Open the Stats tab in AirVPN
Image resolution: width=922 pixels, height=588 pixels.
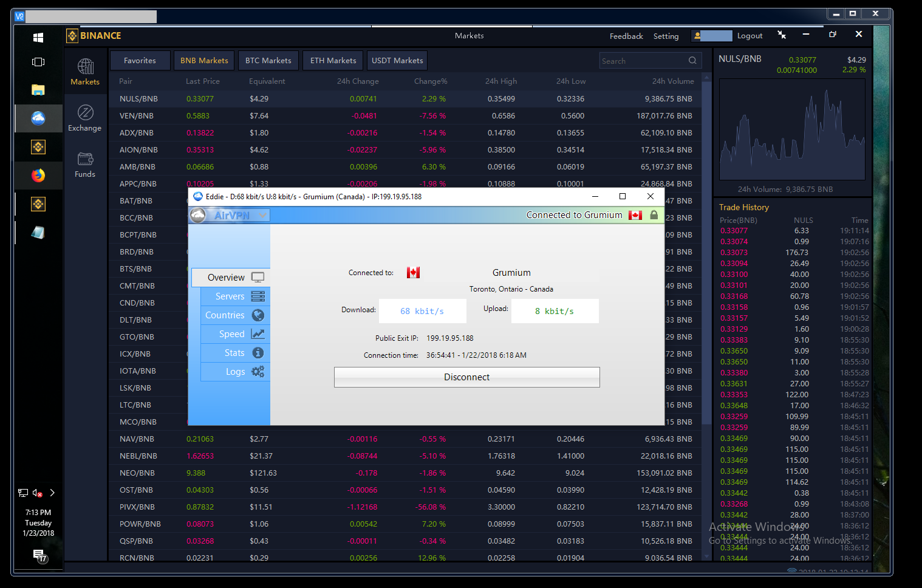236,353
